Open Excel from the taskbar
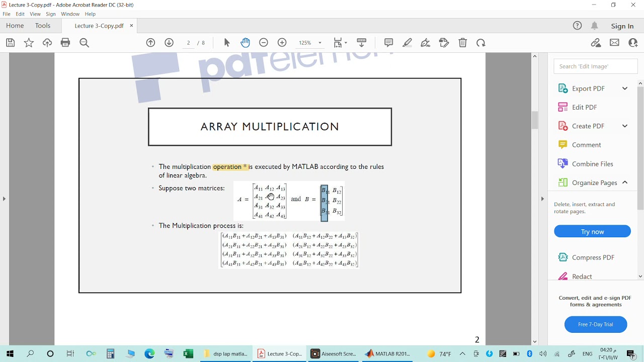The height and width of the screenshot is (362, 644). pyautogui.click(x=189, y=354)
